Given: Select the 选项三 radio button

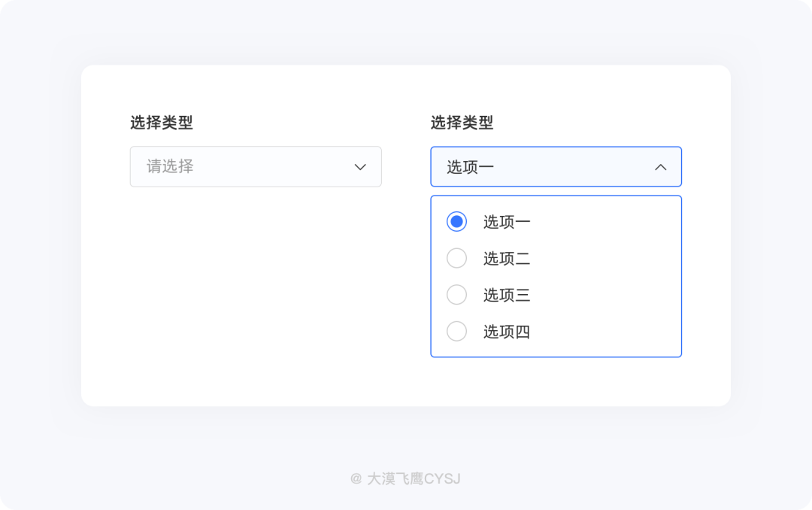Looking at the screenshot, I should [x=456, y=294].
